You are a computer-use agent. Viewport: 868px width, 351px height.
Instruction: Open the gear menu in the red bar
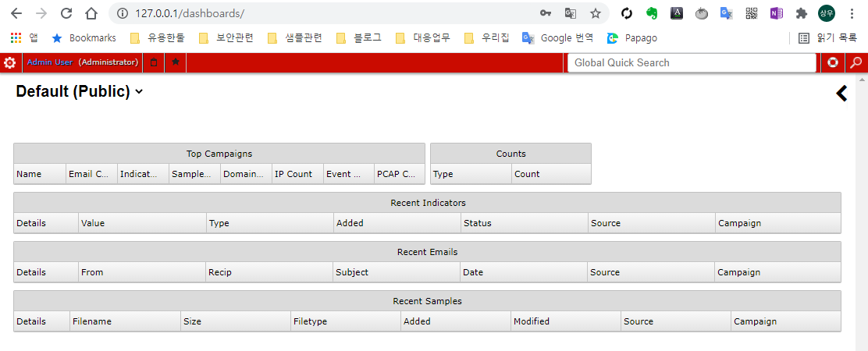click(9, 63)
